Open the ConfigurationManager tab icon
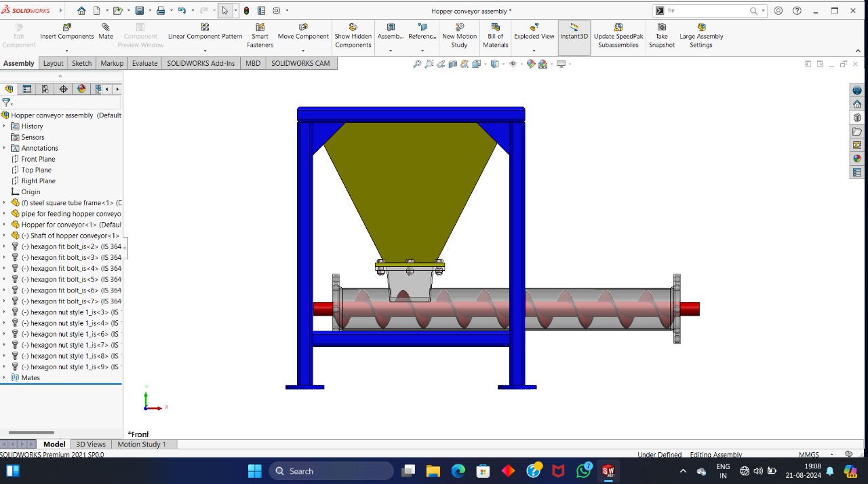 (45, 89)
